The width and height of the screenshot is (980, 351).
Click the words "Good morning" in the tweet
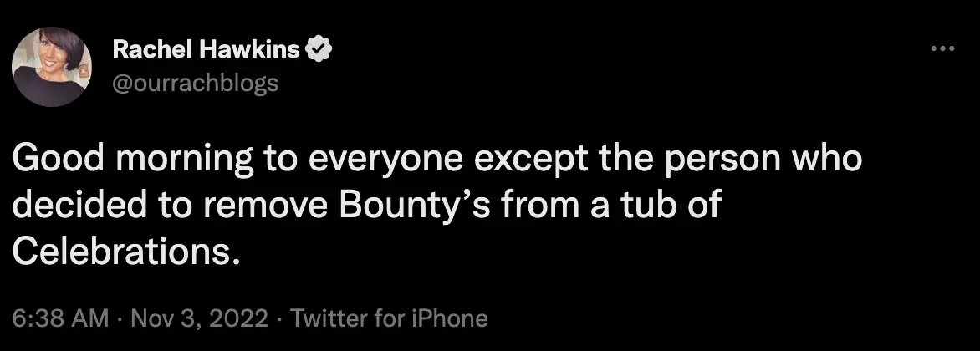coord(117,160)
